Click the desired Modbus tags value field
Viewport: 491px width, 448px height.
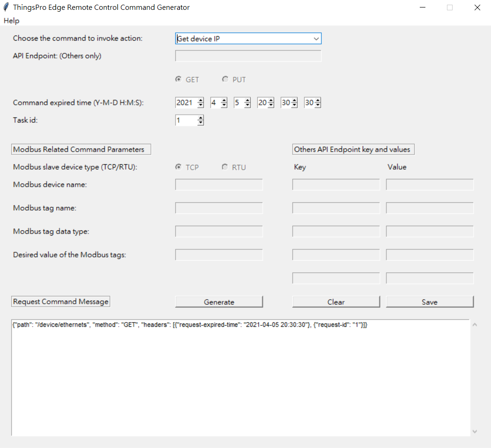pos(219,255)
